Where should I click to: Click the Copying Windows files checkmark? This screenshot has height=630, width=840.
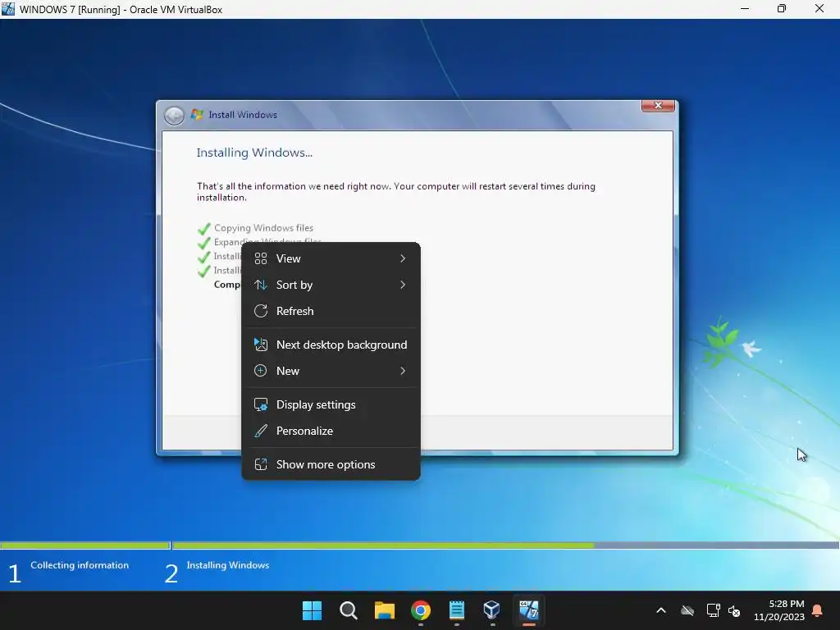pos(204,230)
